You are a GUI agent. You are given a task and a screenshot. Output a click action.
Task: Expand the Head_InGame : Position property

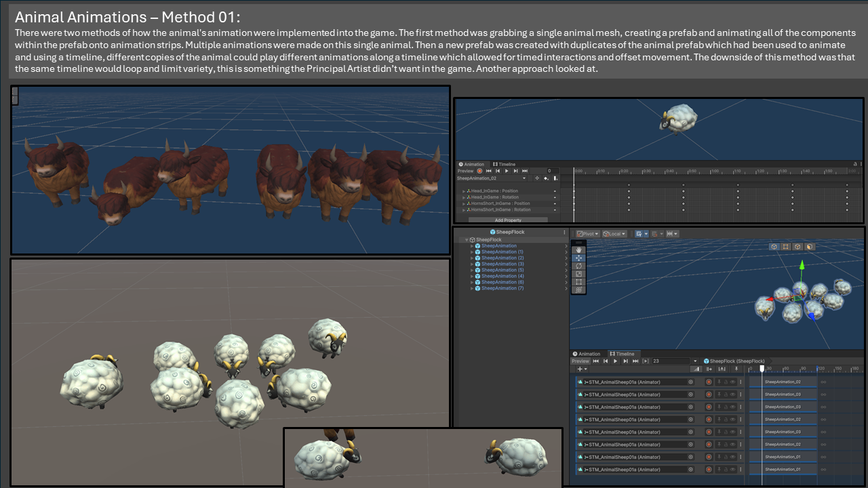pyautogui.click(x=464, y=191)
